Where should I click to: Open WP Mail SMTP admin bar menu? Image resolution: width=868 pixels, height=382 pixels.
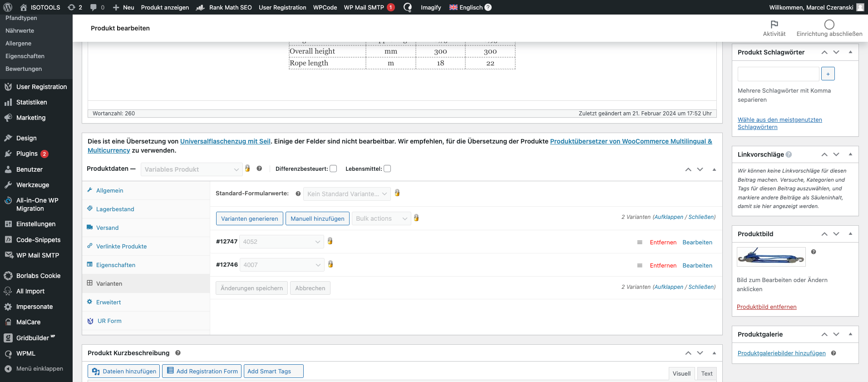pos(369,7)
